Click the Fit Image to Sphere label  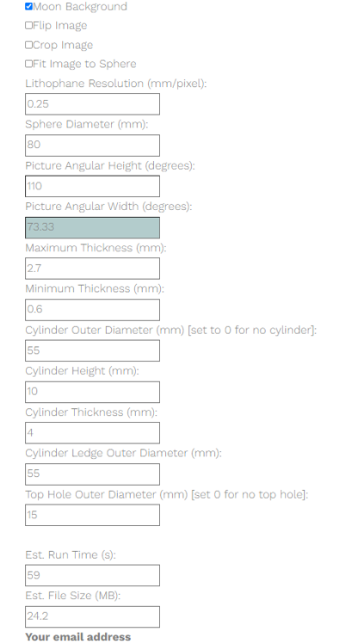(x=84, y=64)
